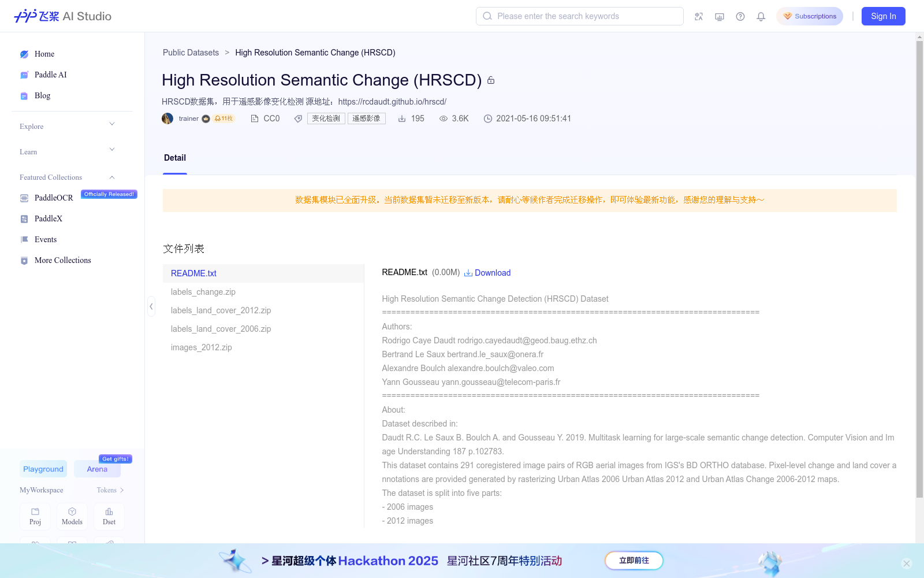Click the clock icon beside upload date
The width and height of the screenshot is (924, 578).
coord(488,118)
